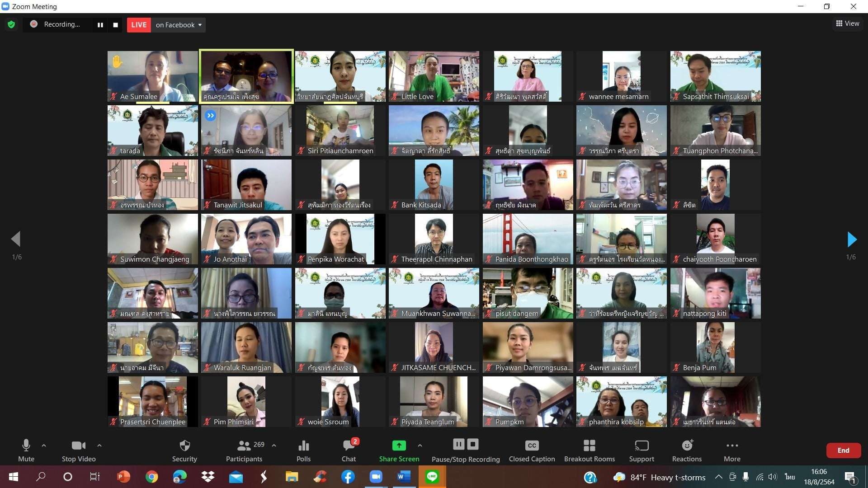Click the green encryption shield icon
The width and height of the screenshot is (868, 488).
click(11, 25)
